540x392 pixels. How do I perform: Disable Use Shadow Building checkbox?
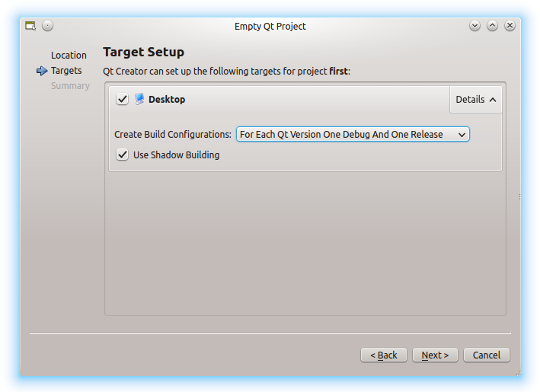(123, 155)
